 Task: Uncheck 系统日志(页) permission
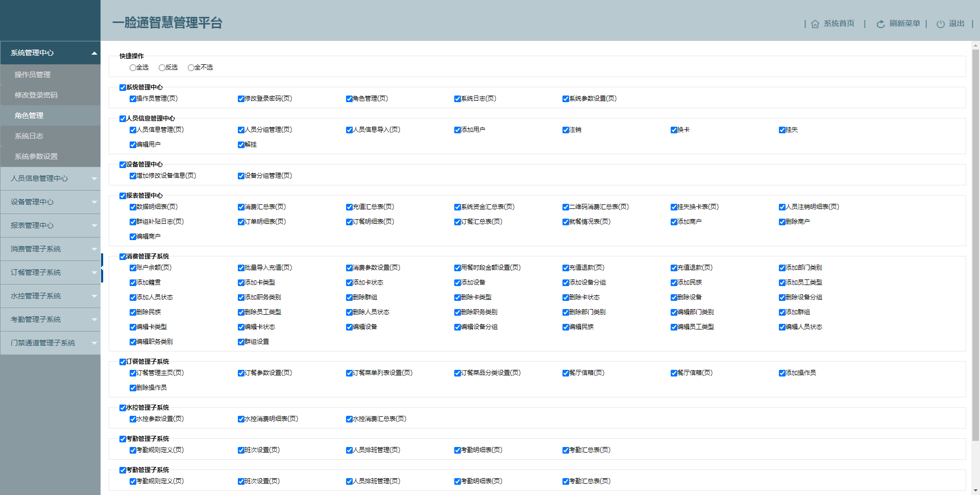click(x=457, y=99)
